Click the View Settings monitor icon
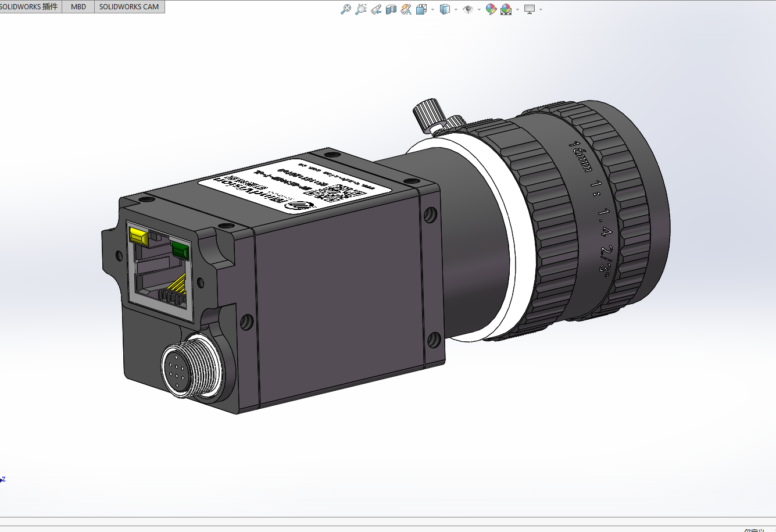 coord(530,9)
